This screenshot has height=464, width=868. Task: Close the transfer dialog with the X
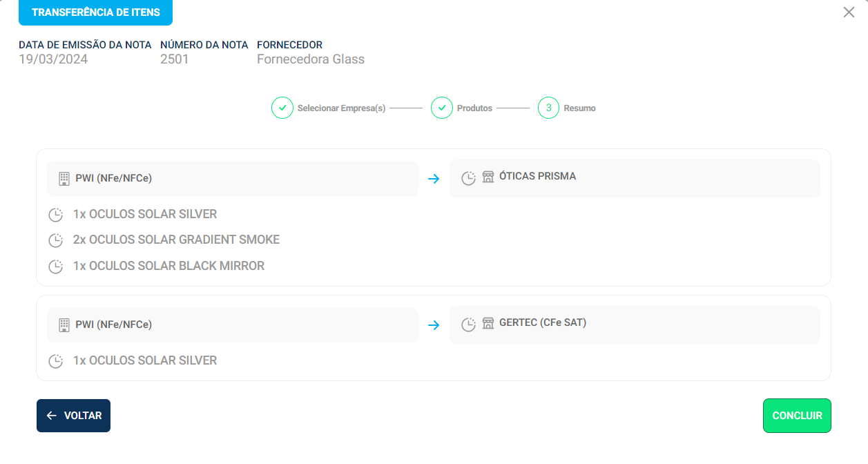pyautogui.click(x=849, y=12)
